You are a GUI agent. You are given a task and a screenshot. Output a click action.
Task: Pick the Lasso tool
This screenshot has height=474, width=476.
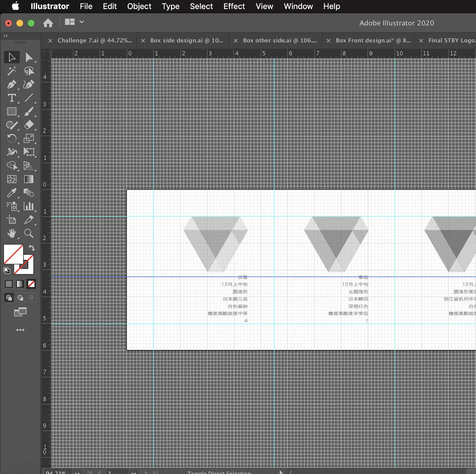pyautogui.click(x=29, y=71)
